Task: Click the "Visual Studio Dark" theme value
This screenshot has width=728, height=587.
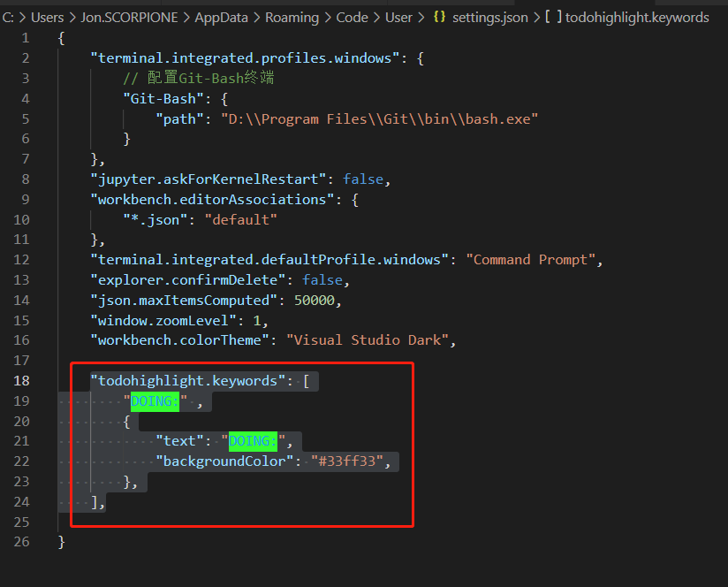Action: tap(369, 339)
